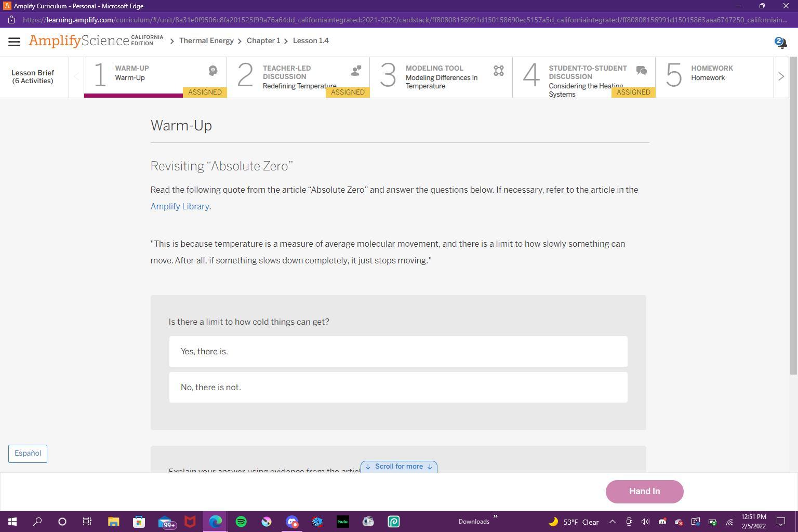Open the Mail app with 99+ badge
Screen dimensions: 798x532
[x=166, y=522]
